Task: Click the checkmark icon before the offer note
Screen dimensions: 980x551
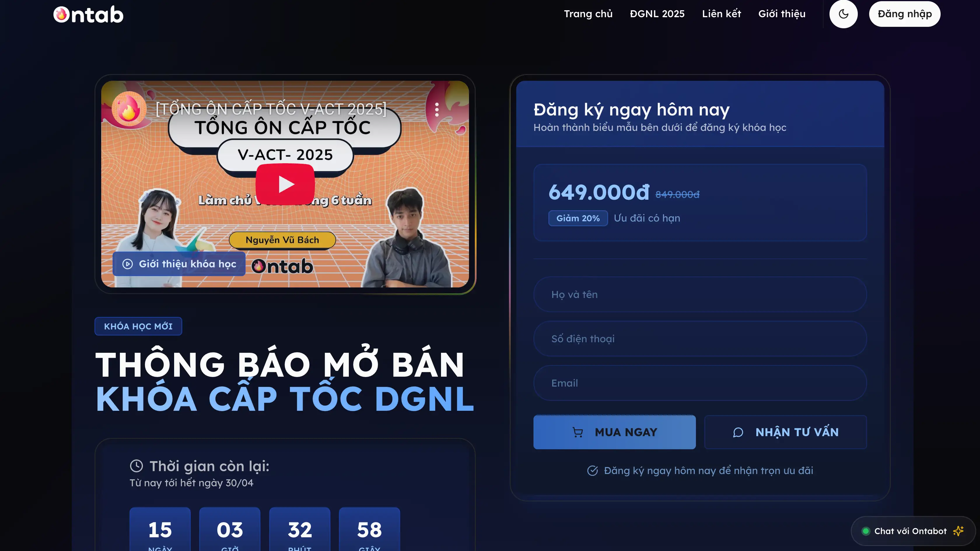Action: pos(592,470)
